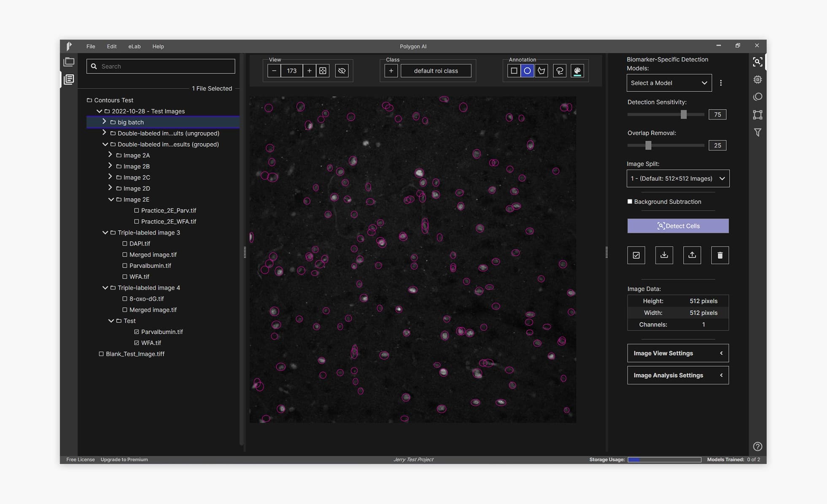Check the Practice_2E_Parv.tif checkbox
This screenshot has height=504, width=827.
click(136, 211)
